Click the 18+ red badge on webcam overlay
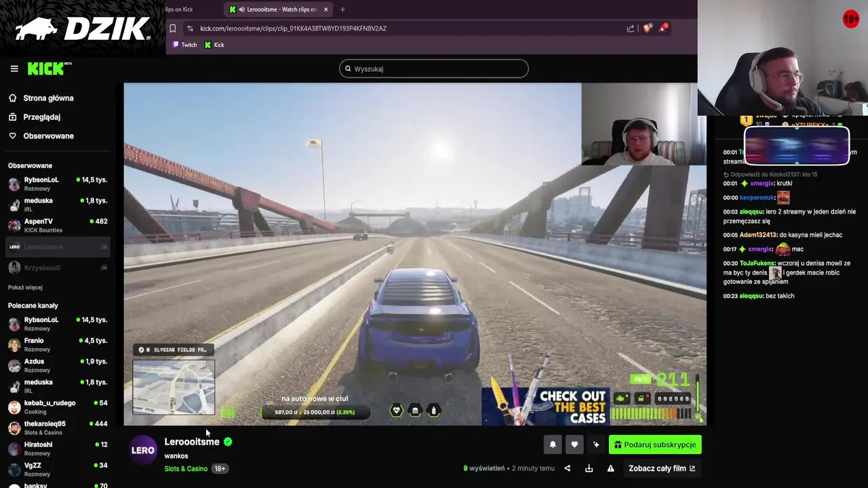868x488 pixels. [851, 19]
